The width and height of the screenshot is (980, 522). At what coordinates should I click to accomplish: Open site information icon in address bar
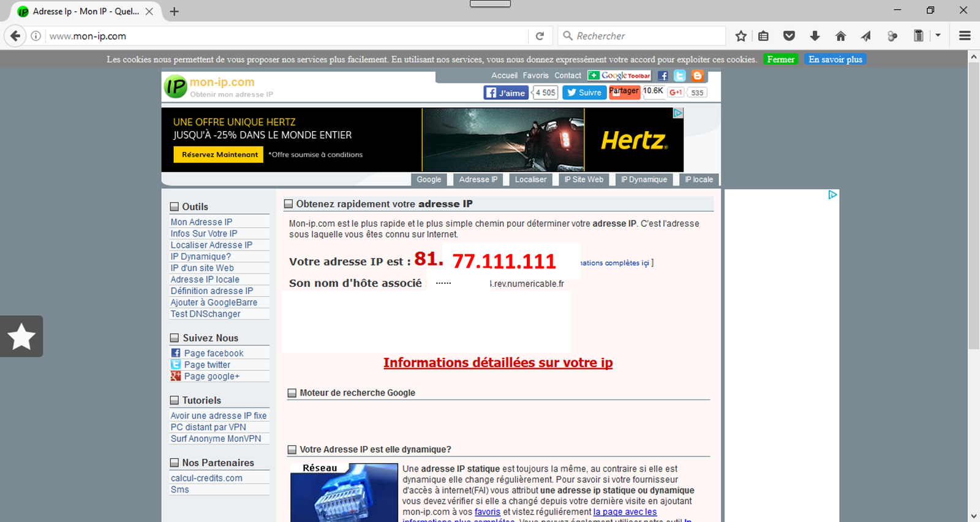pos(36,36)
